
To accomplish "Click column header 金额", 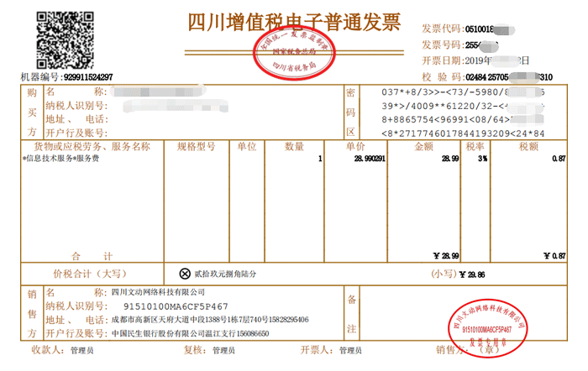I will (423, 147).
